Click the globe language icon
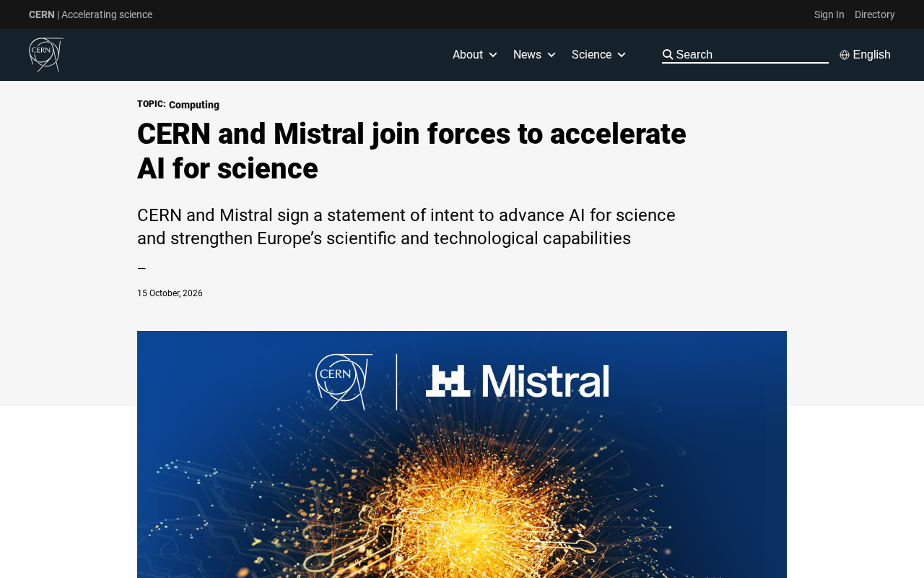This screenshot has height=578, width=924. tap(845, 55)
